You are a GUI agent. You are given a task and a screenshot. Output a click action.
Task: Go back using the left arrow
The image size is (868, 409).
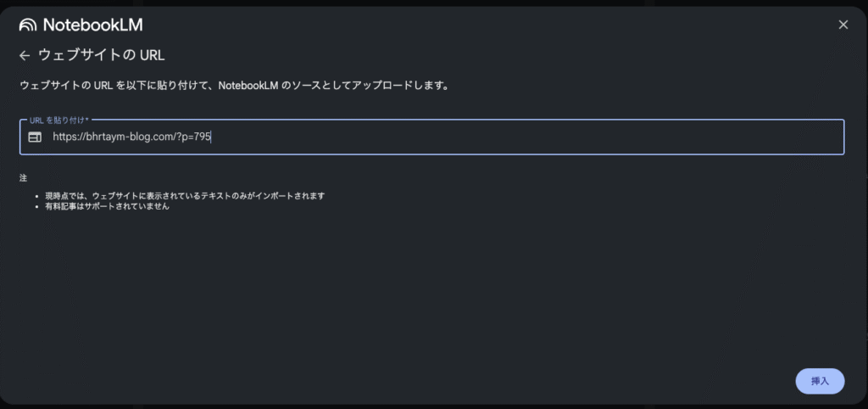tap(25, 55)
